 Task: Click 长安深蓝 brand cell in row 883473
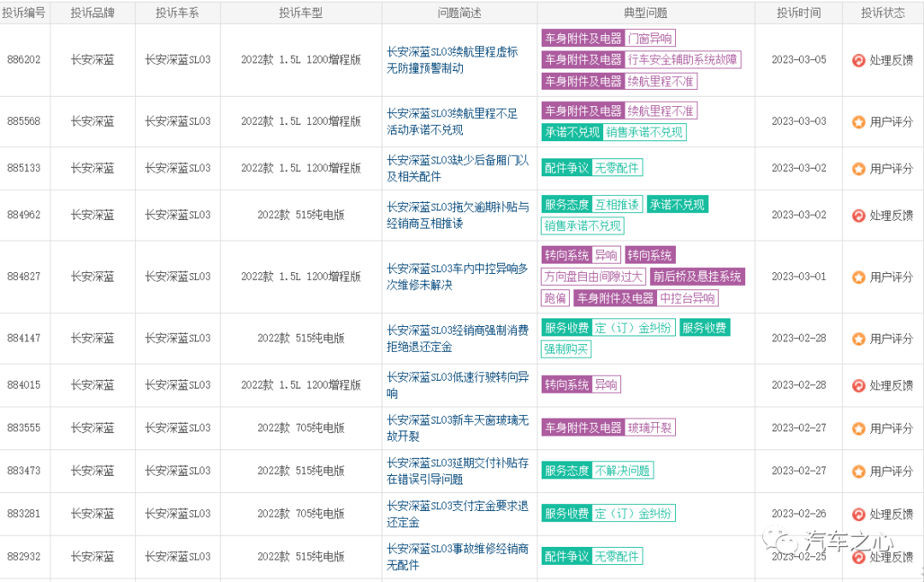(92, 471)
